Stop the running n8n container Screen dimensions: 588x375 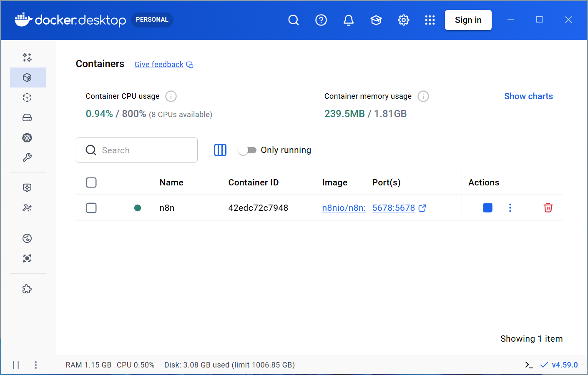click(487, 207)
